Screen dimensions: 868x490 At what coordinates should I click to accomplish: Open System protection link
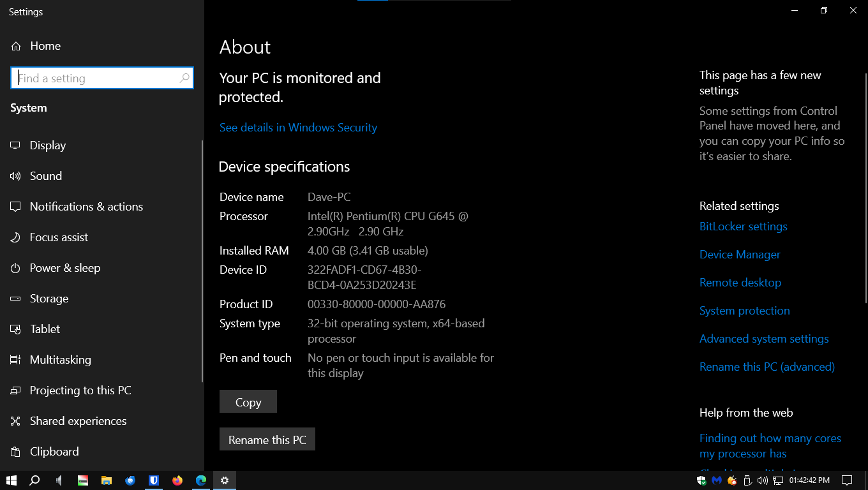click(x=745, y=311)
